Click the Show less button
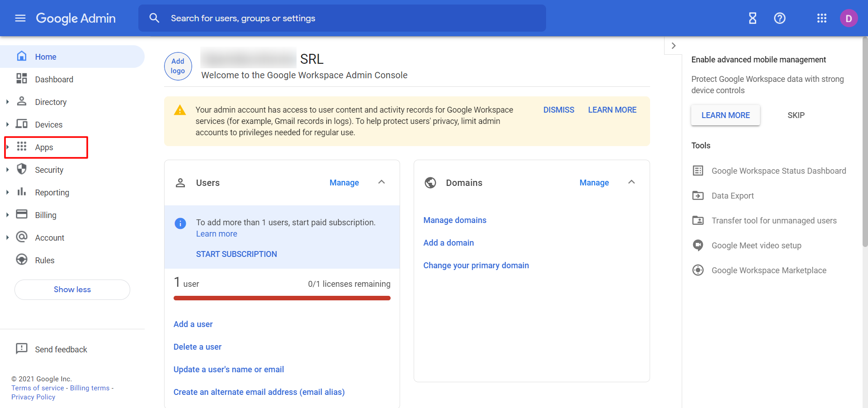 (x=72, y=289)
